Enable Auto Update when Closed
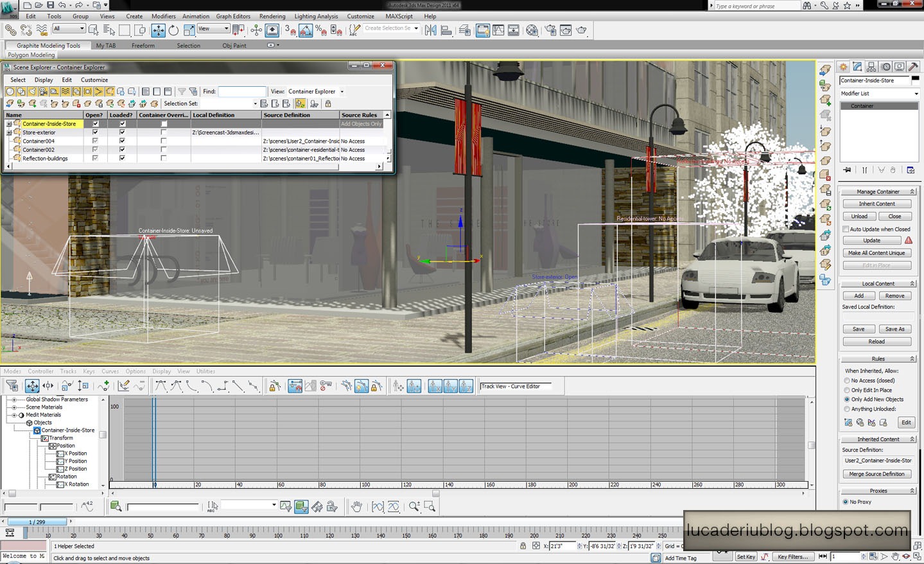The image size is (924, 564). (x=846, y=229)
